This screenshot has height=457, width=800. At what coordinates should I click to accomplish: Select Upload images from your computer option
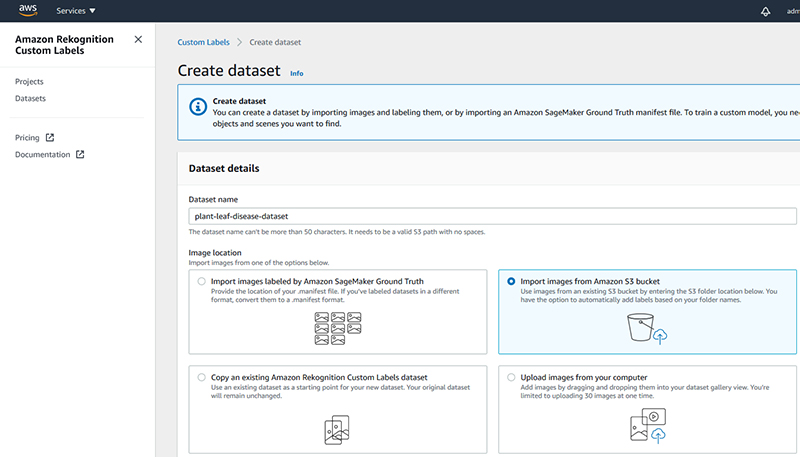click(x=511, y=377)
